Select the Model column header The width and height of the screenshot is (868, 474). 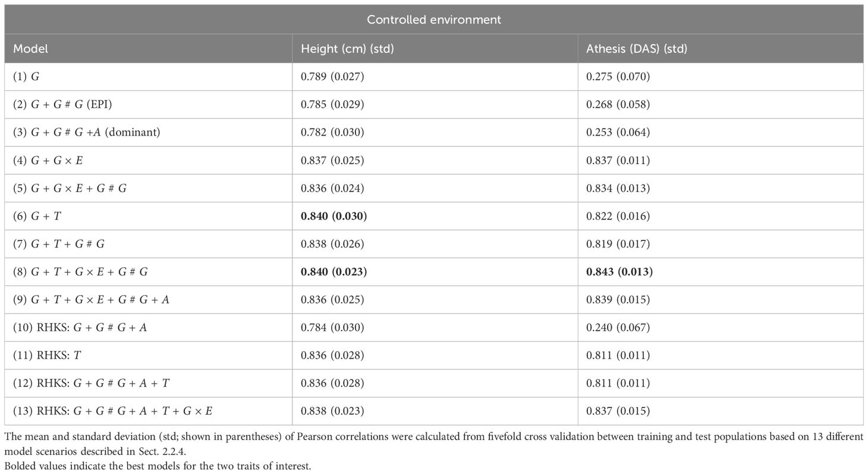pyautogui.click(x=30, y=49)
